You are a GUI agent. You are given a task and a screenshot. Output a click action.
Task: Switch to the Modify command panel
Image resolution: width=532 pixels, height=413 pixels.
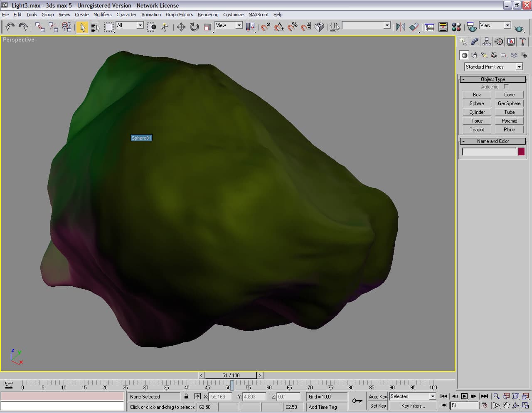point(475,42)
